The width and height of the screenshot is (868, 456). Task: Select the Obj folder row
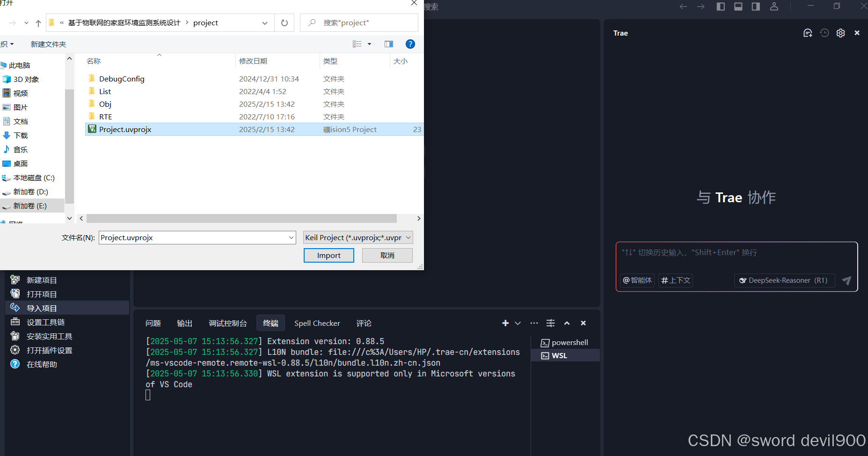(254, 104)
